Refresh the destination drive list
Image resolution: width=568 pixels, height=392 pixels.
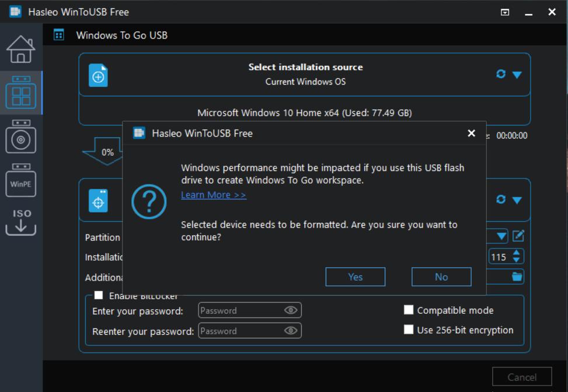500,199
